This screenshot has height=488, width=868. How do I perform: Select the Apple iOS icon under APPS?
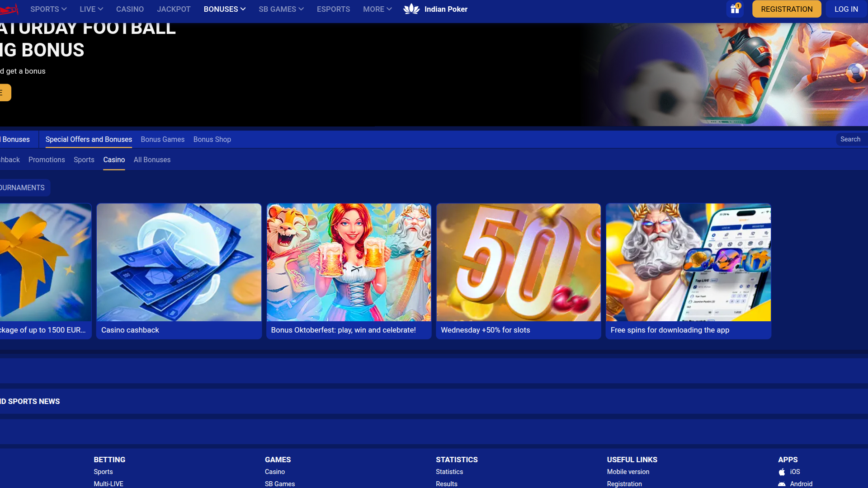click(x=782, y=471)
